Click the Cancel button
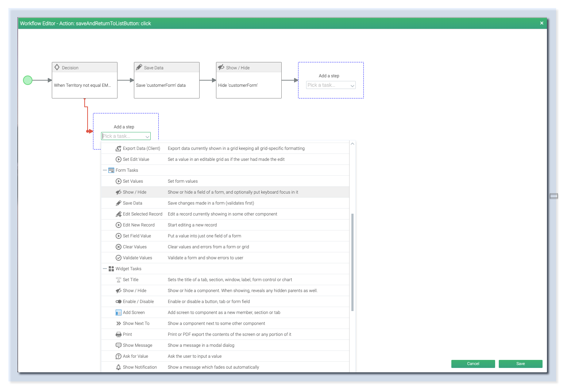Viewport: 567px width, 392px height. coord(473,364)
